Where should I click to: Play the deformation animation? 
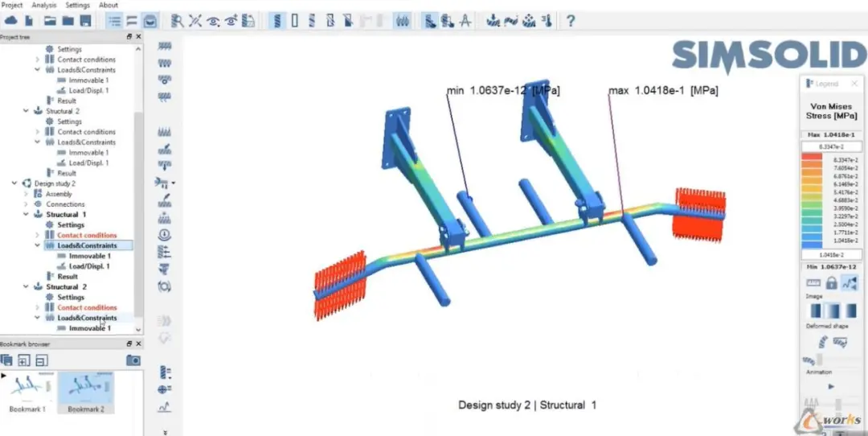pos(831,386)
